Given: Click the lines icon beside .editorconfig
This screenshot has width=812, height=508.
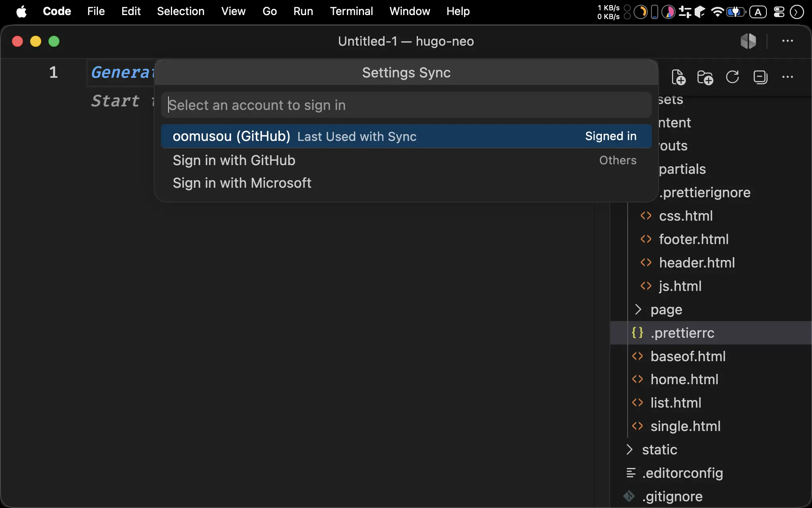Looking at the screenshot, I should coord(631,473).
